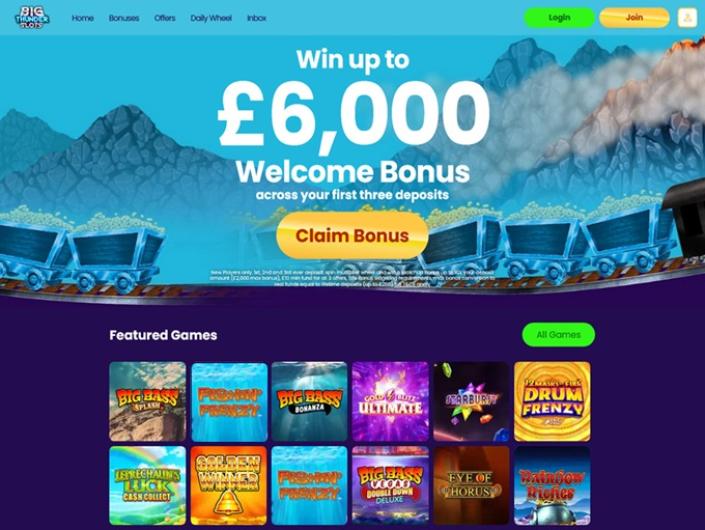Check the Inbox menu link

(257, 18)
